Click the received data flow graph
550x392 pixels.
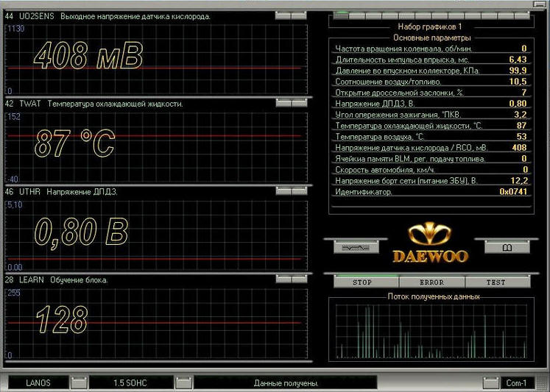coord(431,331)
